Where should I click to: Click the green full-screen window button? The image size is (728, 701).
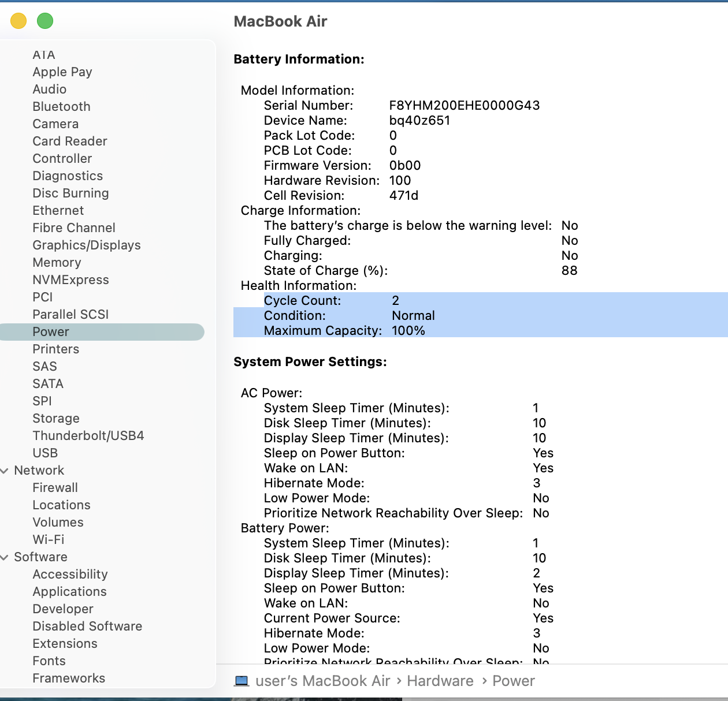45,21
